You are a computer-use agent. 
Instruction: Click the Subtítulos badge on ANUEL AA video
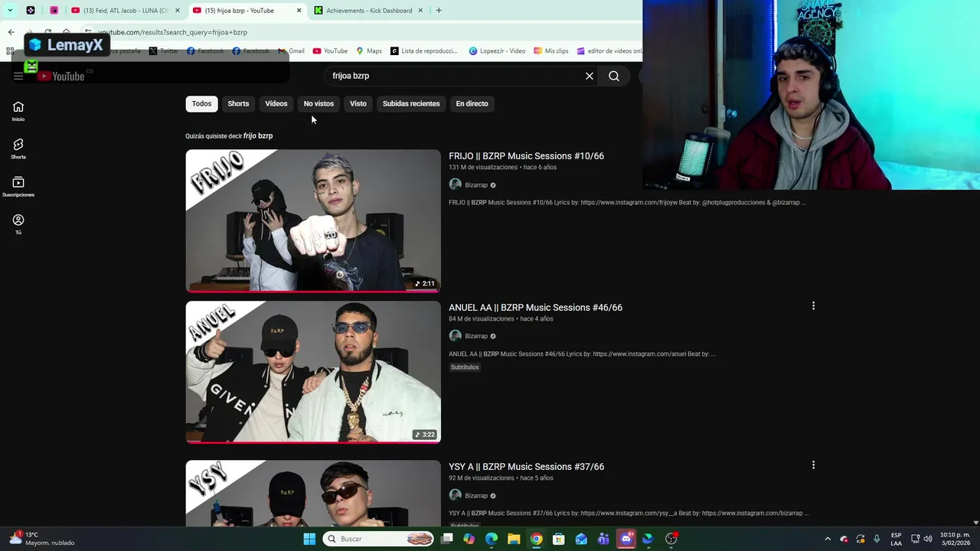click(x=465, y=367)
